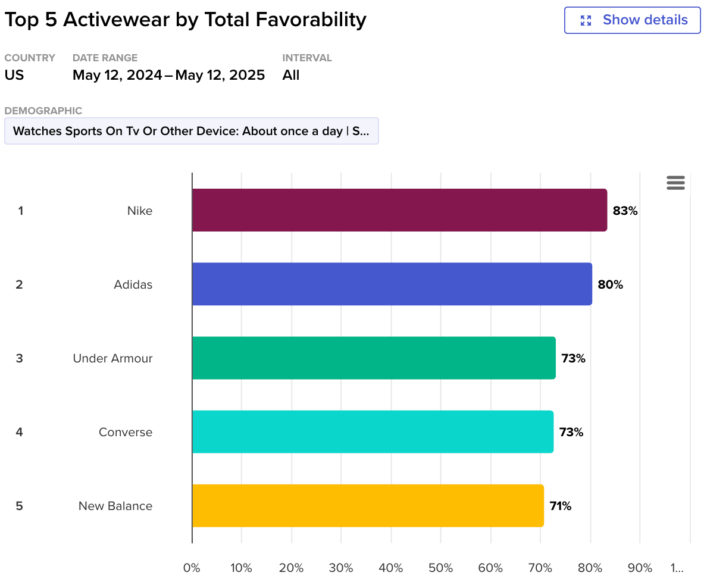This screenshot has width=707, height=588.
Task: Click the Show details button
Action: coord(632,20)
